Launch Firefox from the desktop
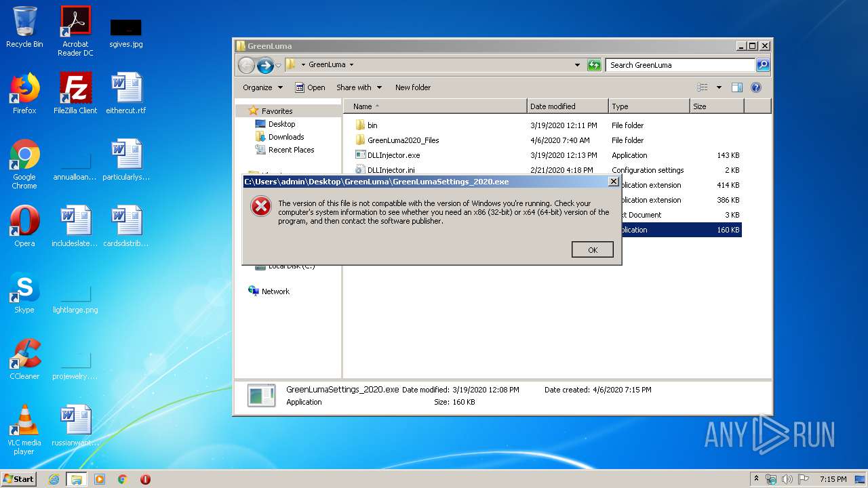 click(x=24, y=94)
